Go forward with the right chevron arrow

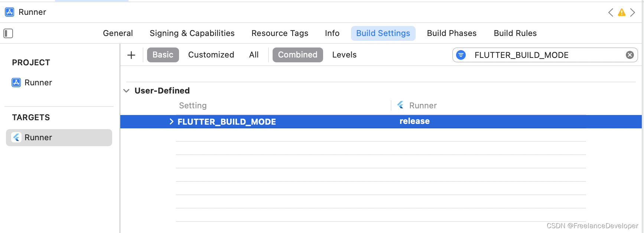(632, 12)
